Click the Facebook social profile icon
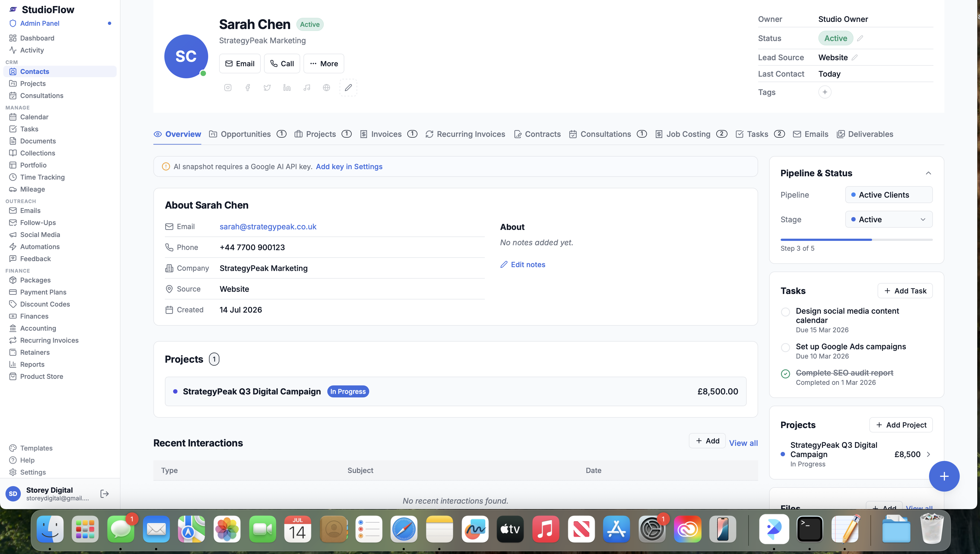 coord(248,88)
